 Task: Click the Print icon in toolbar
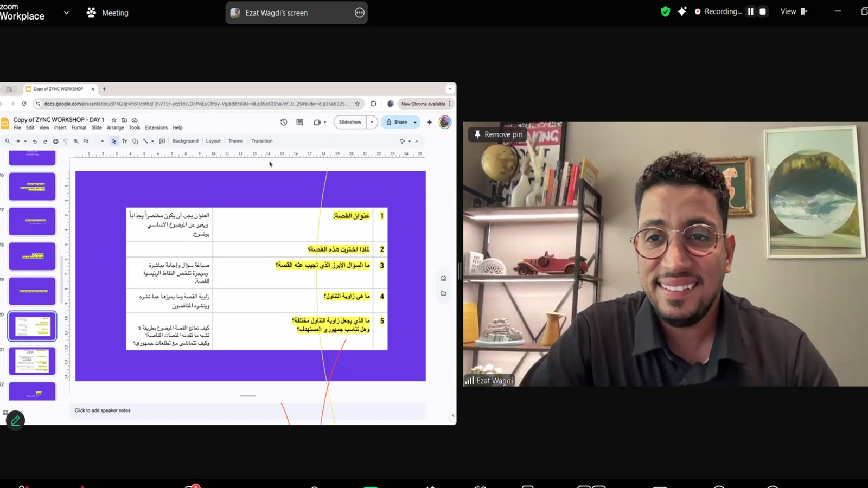[x=55, y=142]
